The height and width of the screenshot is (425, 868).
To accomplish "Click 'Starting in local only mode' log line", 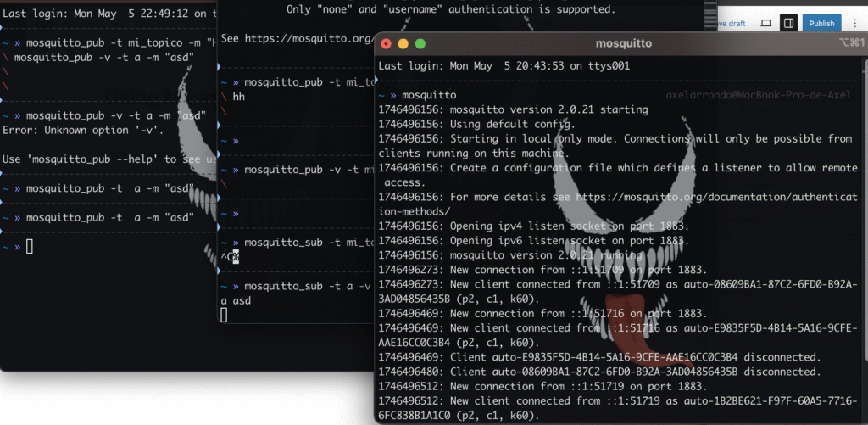I will pyautogui.click(x=615, y=146).
